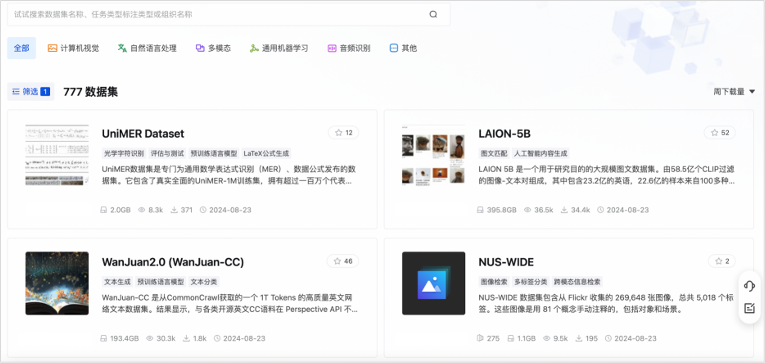Click the 跨模态信息检索 tag
The height and width of the screenshot is (363, 765).
coord(577,282)
